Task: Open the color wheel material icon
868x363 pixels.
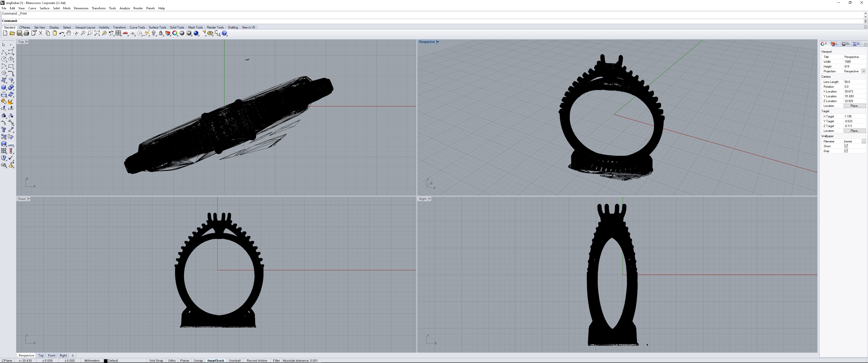Action: tap(175, 33)
